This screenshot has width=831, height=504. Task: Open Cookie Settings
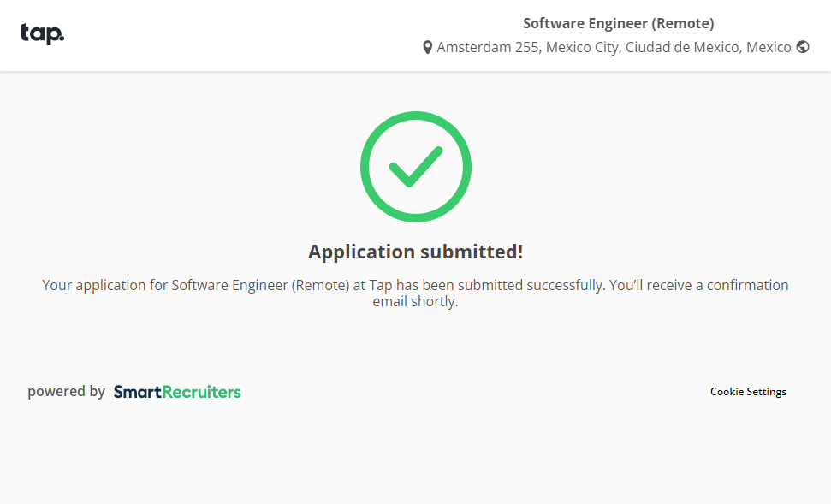point(748,392)
